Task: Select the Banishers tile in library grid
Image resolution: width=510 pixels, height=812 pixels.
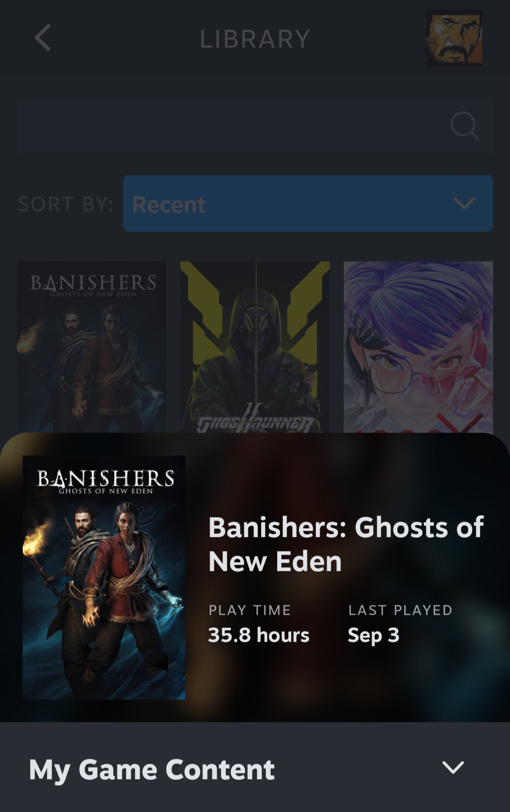Action: coord(92,347)
